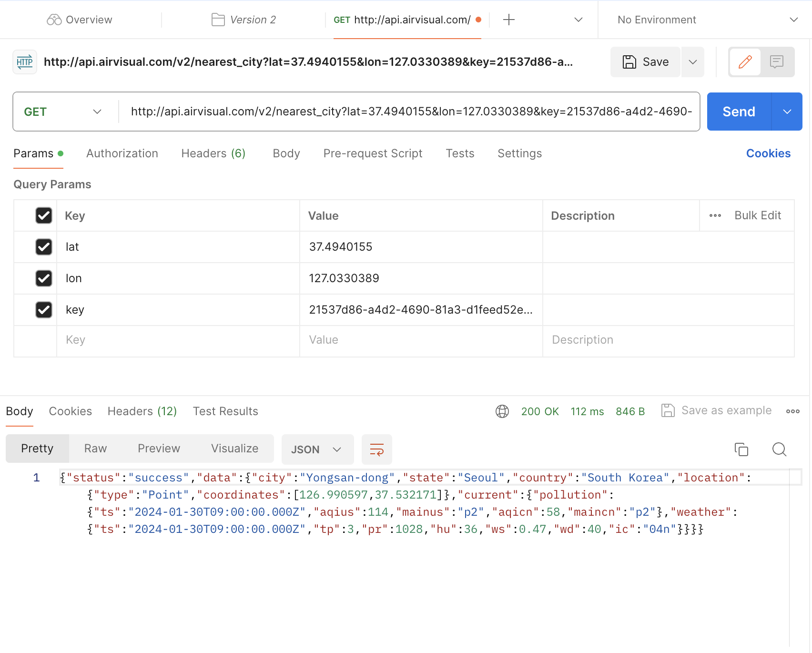This screenshot has width=812, height=653.
Task: Open the params column options menu
Action: coord(715,215)
